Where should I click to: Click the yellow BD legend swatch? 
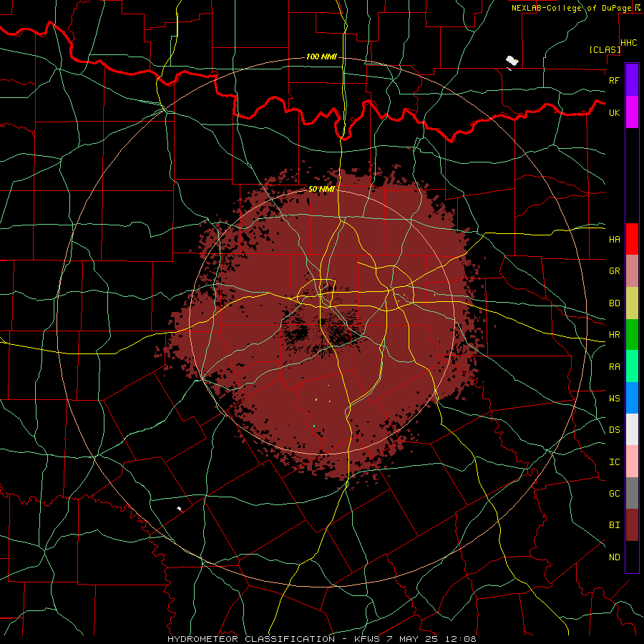point(632,303)
